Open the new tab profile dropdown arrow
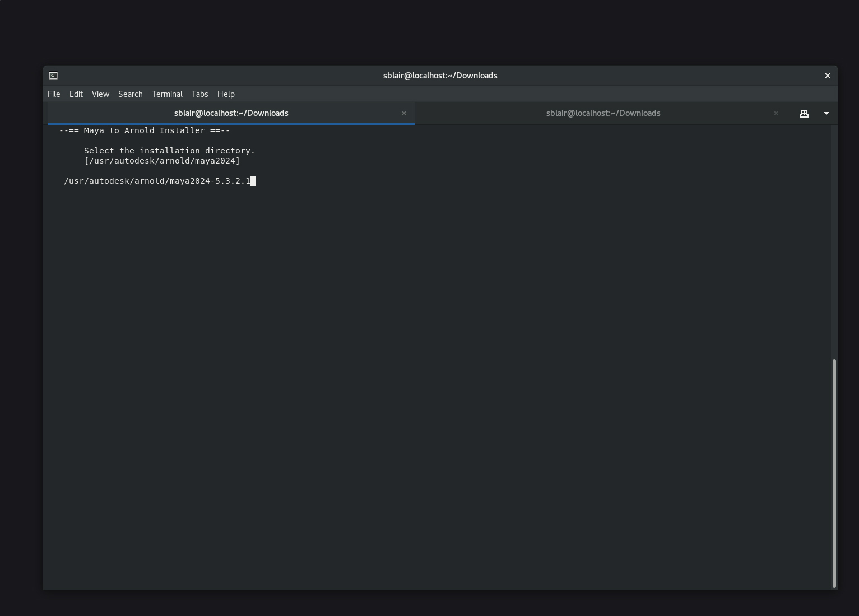The image size is (859, 616). [826, 113]
